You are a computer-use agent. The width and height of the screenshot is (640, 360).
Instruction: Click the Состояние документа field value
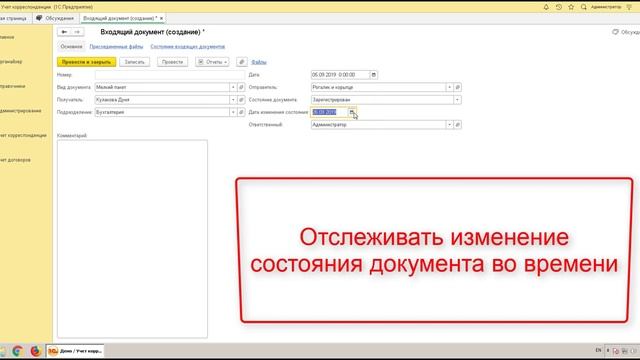point(382,100)
